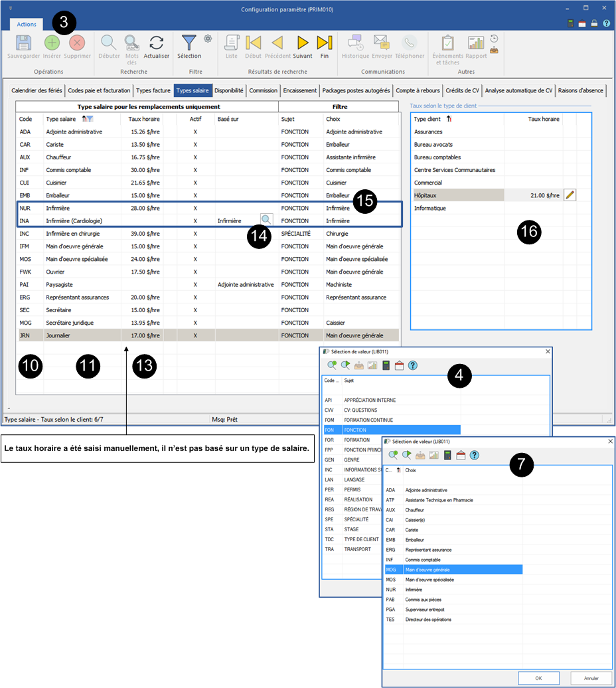
Task: Switch to Commission tab
Action: pos(263,90)
